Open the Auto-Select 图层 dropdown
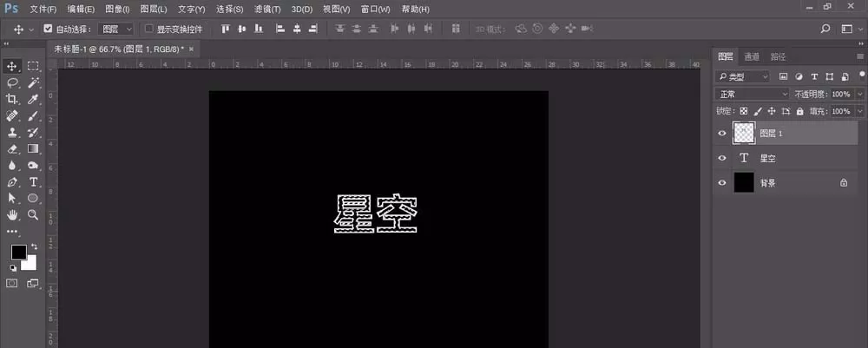This screenshot has width=868, height=348. click(x=116, y=29)
